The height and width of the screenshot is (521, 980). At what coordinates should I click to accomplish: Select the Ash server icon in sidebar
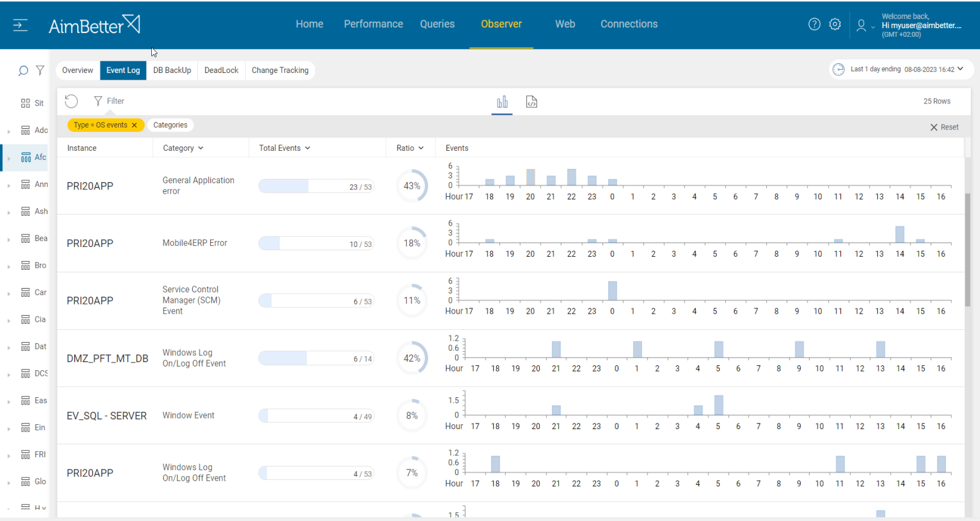25,211
